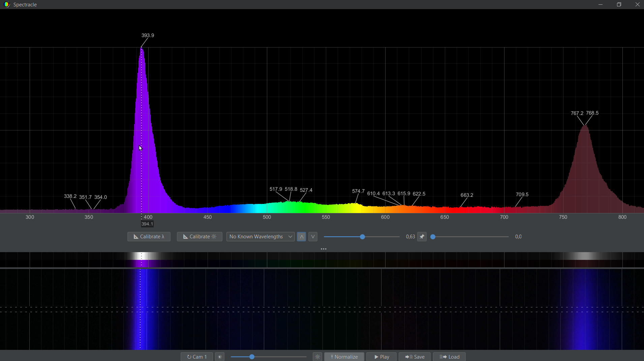Close the Spectracle window
Image resolution: width=644 pixels, height=361 pixels.
click(637, 4)
